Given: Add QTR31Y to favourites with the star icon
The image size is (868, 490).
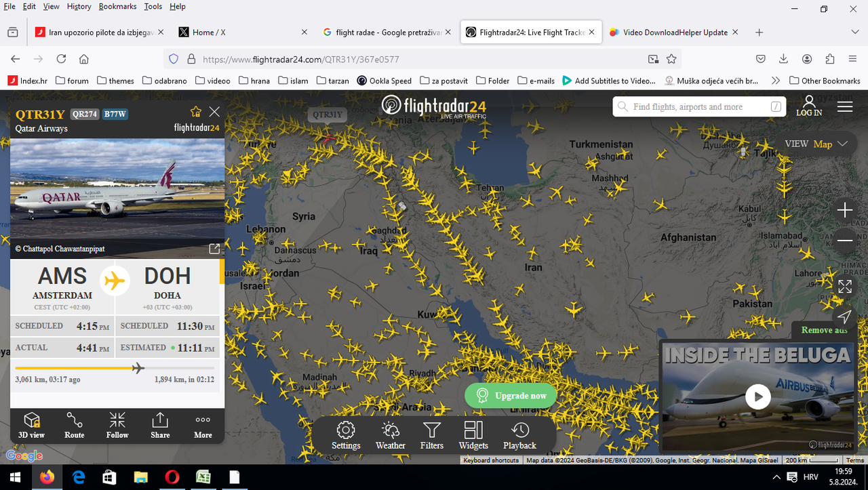Looking at the screenshot, I should pyautogui.click(x=196, y=112).
